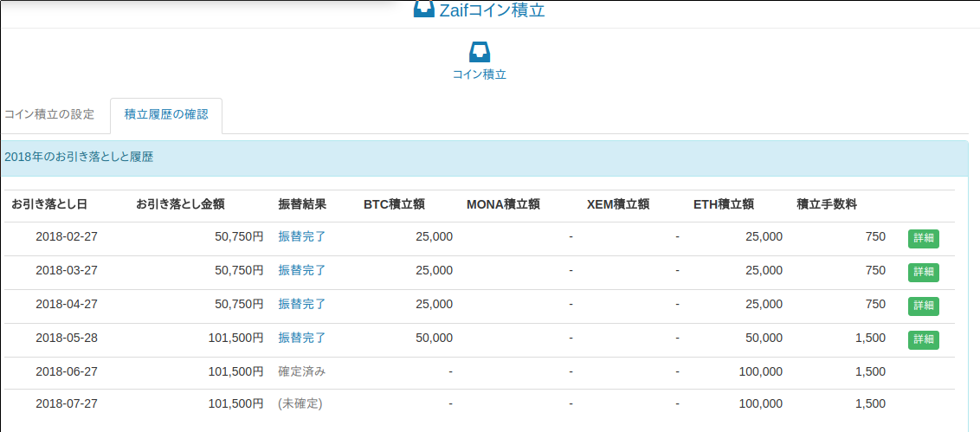
Task: Select the date 2018-04-27
Action: tap(67, 305)
